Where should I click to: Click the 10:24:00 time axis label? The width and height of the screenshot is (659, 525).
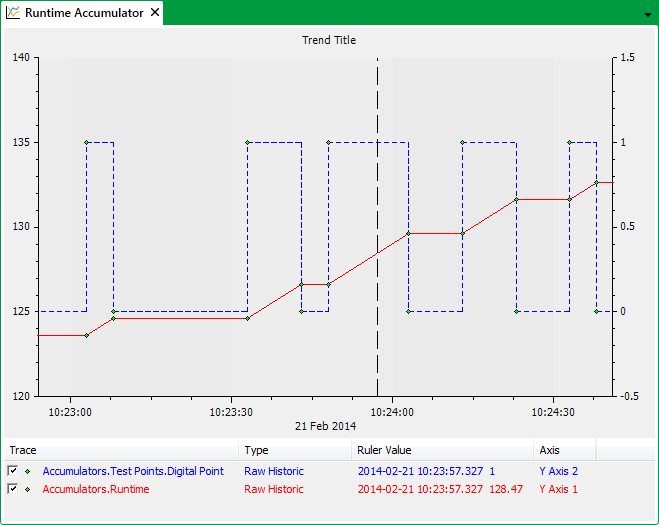tap(393, 411)
